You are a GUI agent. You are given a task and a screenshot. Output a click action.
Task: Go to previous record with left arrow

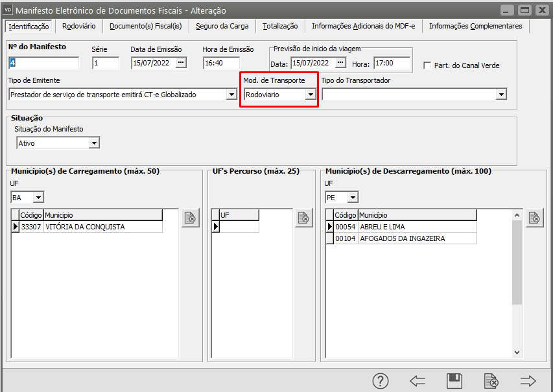pos(418,381)
